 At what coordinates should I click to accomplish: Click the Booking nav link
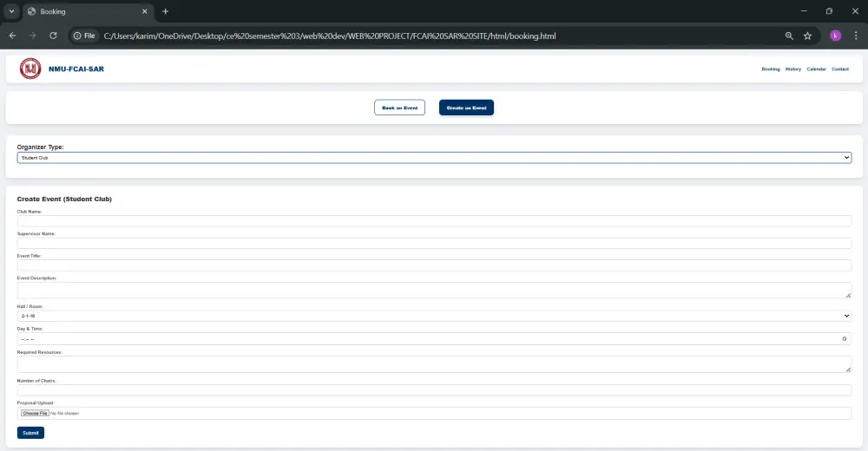pos(771,69)
